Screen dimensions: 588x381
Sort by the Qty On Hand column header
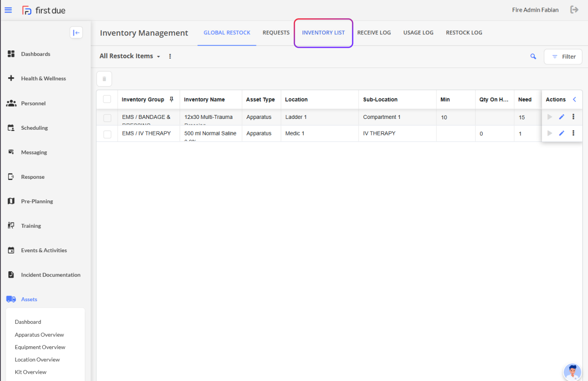[494, 99]
